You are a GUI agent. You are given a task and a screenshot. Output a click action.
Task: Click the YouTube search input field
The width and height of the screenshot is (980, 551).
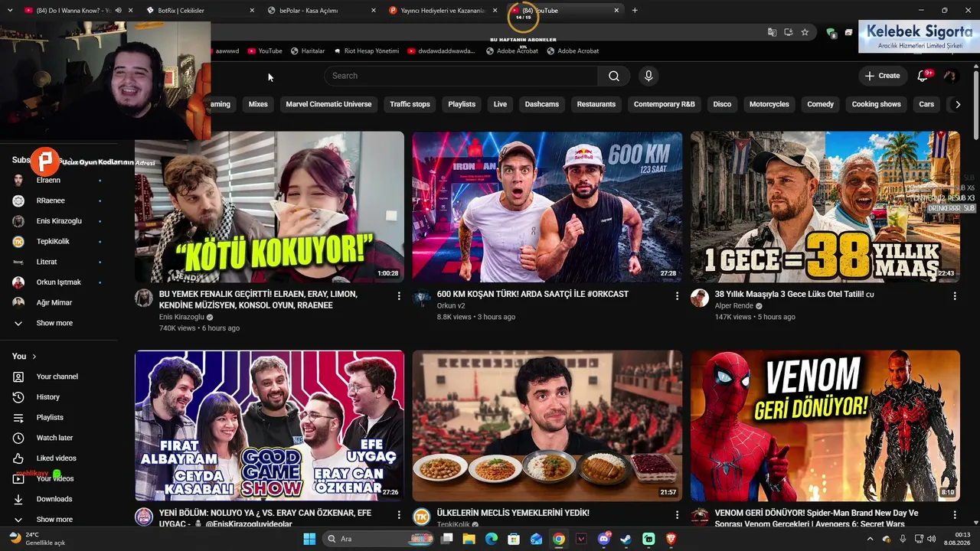click(x=461, y=76)
